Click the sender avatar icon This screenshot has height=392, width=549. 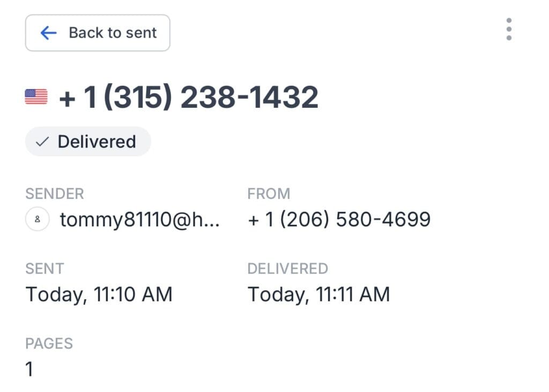click(x=38, y=219)
